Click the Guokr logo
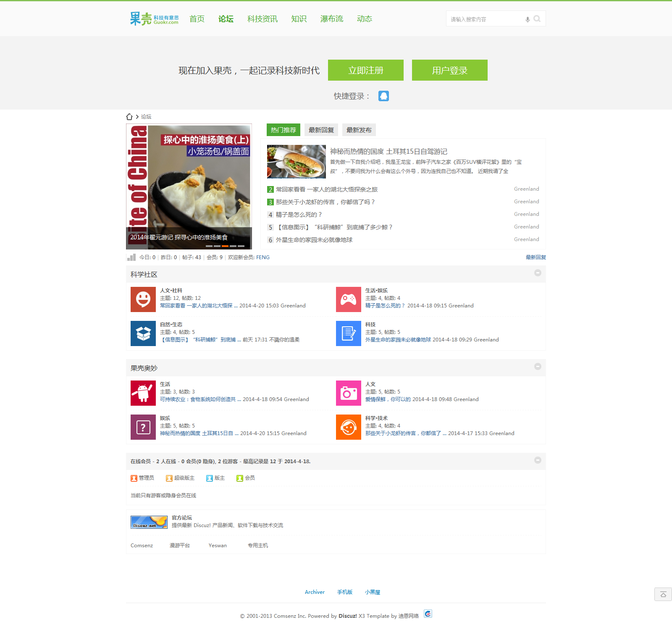 pyautogui.click(x=154, y=18)
